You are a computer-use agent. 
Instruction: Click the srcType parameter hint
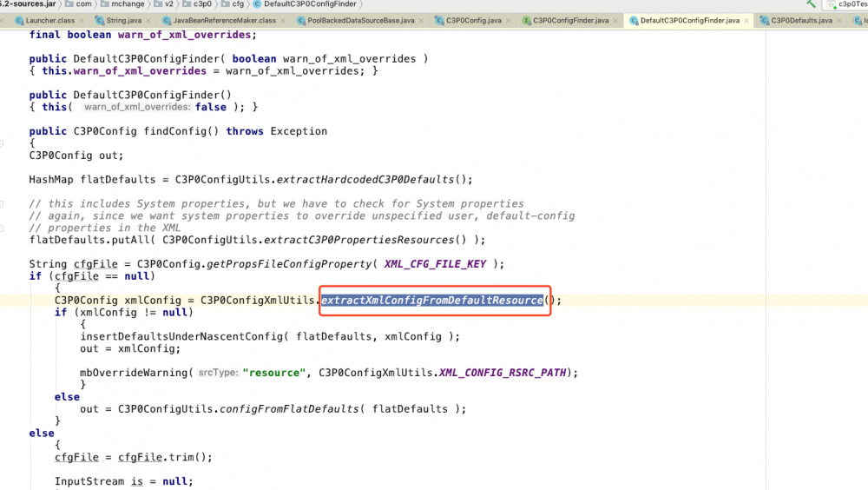point(218,373)
